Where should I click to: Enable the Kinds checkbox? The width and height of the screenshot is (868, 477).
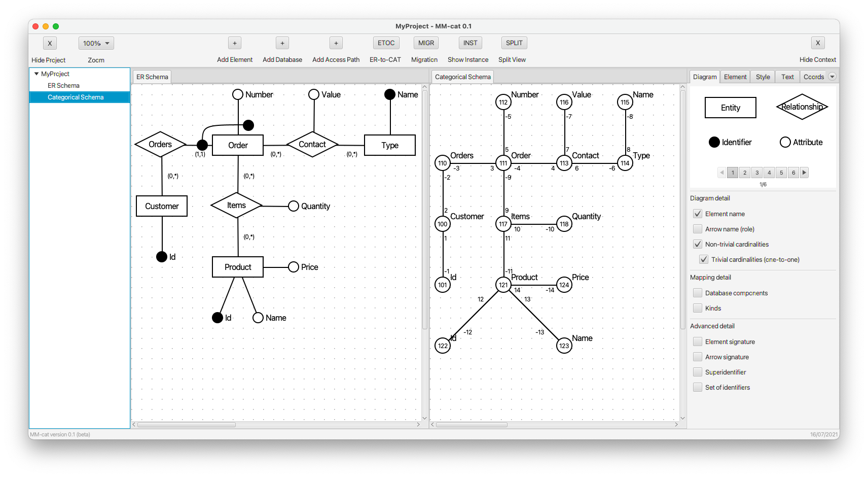tap(698, 308)
